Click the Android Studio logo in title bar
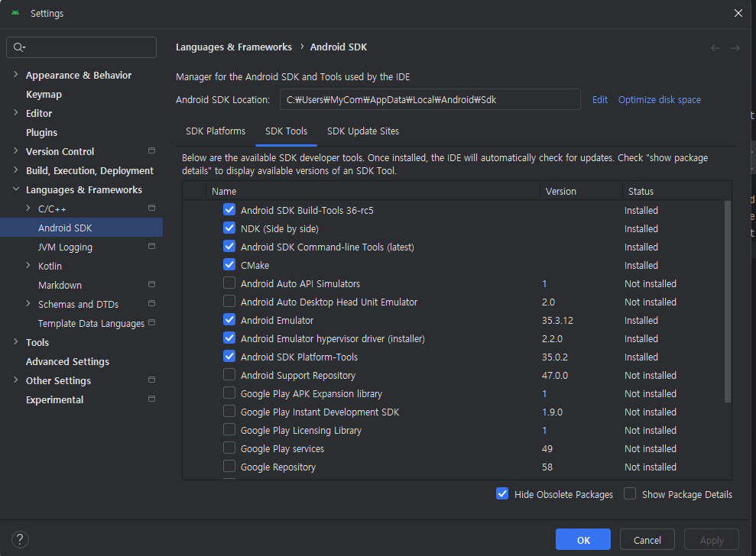Screen dimensions: 756x556 pos(15,13)
